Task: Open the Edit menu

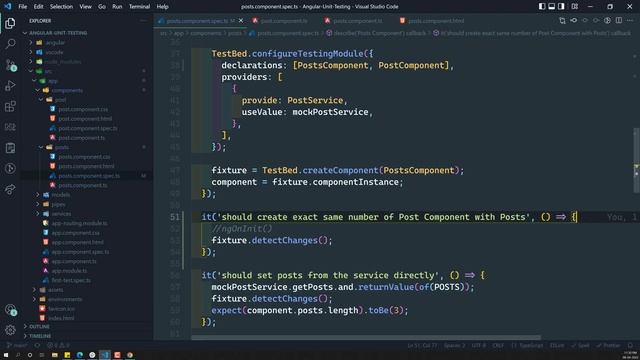Action: 38,7
